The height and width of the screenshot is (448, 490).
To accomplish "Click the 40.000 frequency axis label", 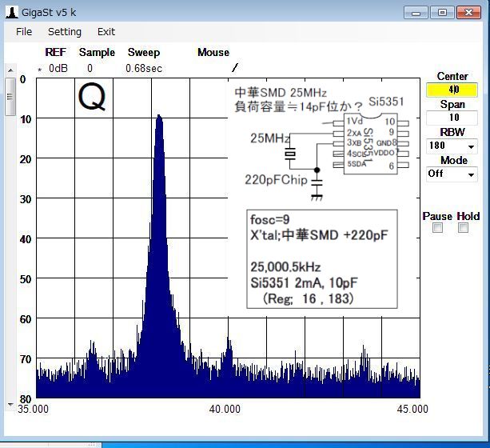I will coord(225,409).
